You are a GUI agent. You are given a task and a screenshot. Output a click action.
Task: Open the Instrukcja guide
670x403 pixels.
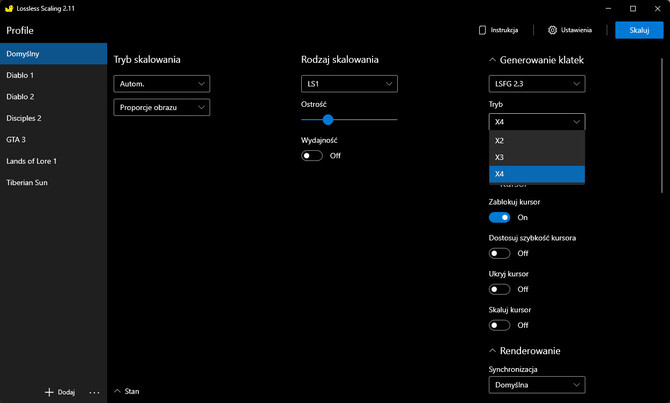click(x=498, y=30)
